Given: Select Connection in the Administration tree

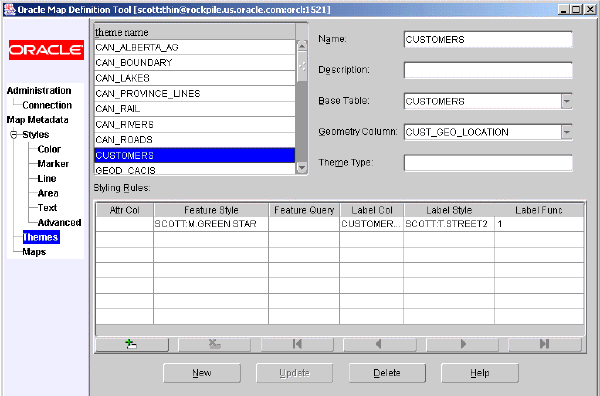Looking at the screenshot, I should 47,105.
